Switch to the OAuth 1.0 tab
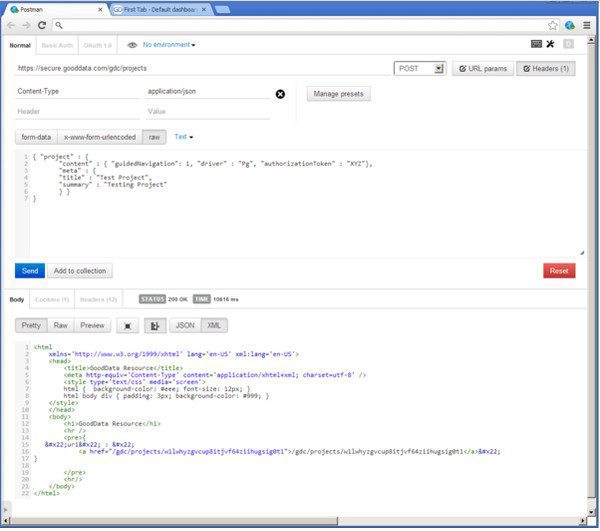 point(98,45)
